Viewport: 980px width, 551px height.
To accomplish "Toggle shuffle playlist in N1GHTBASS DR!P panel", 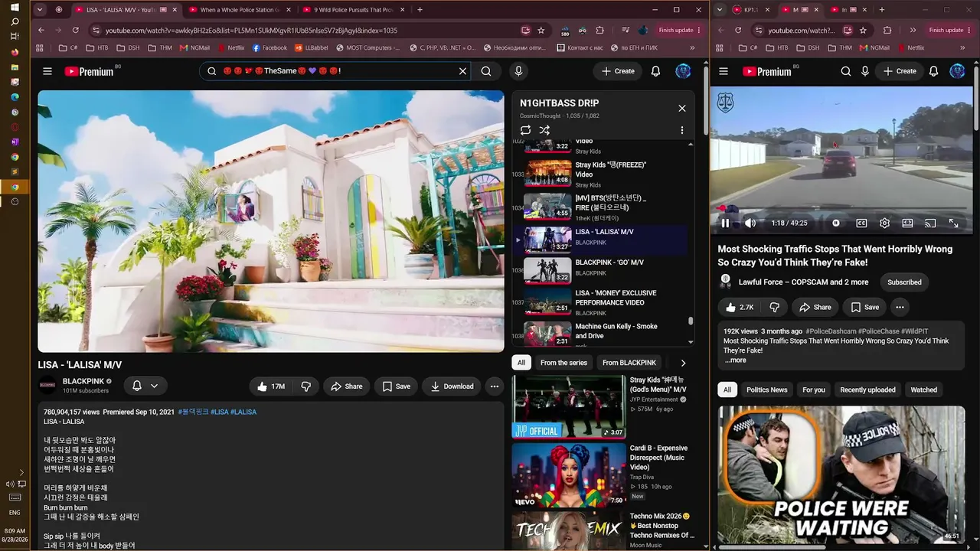I will point(544,130).
